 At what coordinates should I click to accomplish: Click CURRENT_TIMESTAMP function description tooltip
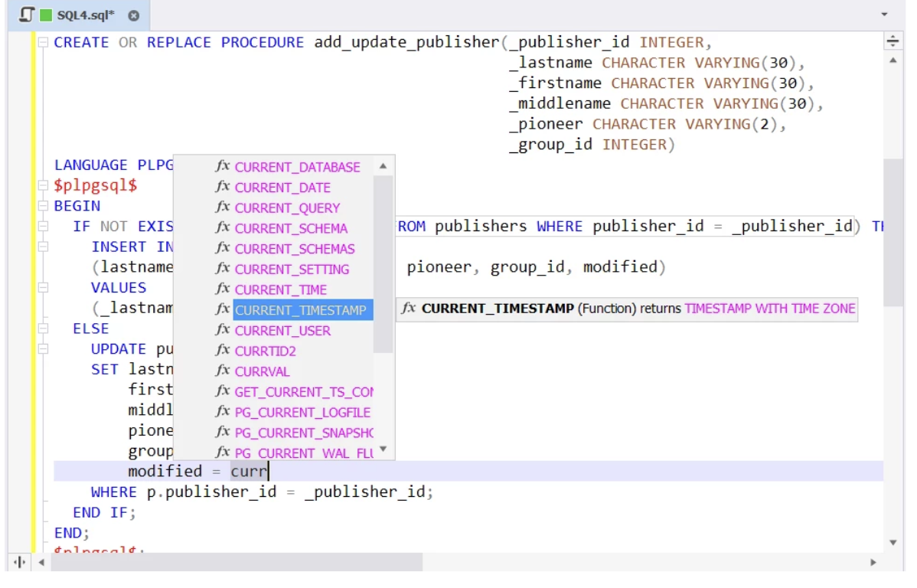(x=627, y=309)
